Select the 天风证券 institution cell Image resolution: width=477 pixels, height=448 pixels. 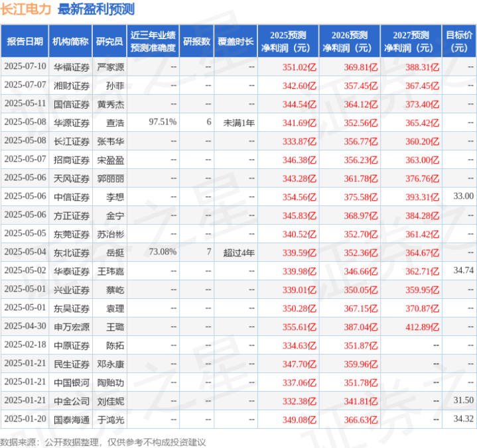pyautogui.click(x=72, y=178)
